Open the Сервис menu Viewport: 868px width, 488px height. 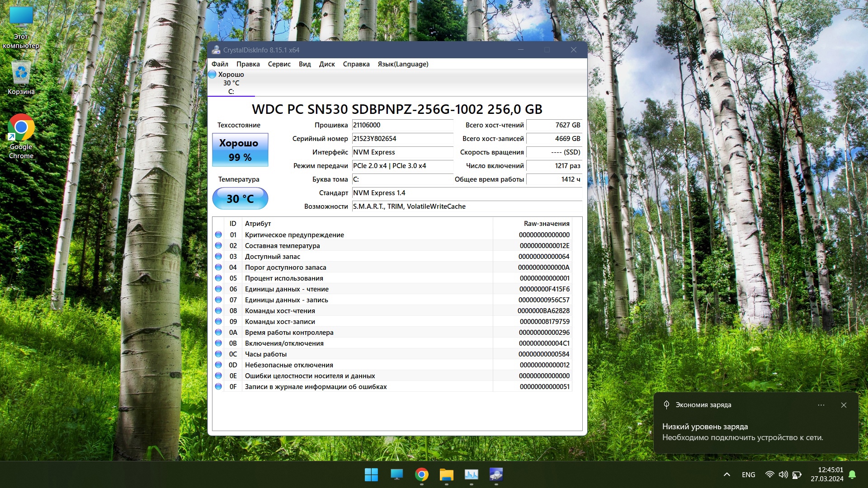[279, 64]
